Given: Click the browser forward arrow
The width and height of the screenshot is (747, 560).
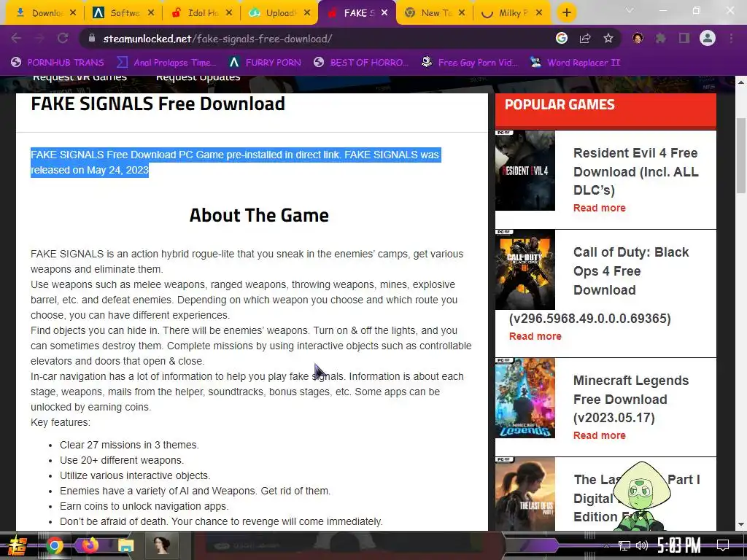Looking at the screenshot, I should [39, 38].
